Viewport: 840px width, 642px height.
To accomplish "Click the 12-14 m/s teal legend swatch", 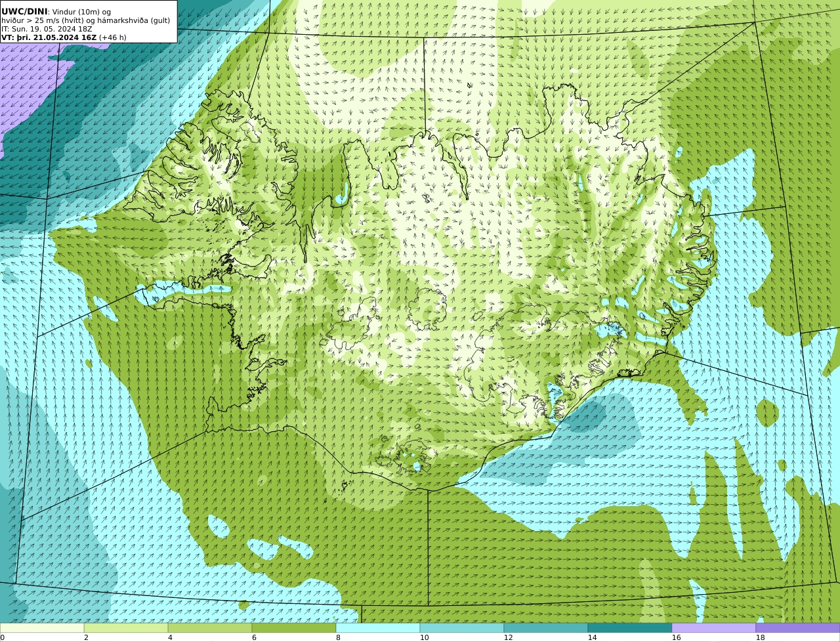I will (x=546, y=628).
